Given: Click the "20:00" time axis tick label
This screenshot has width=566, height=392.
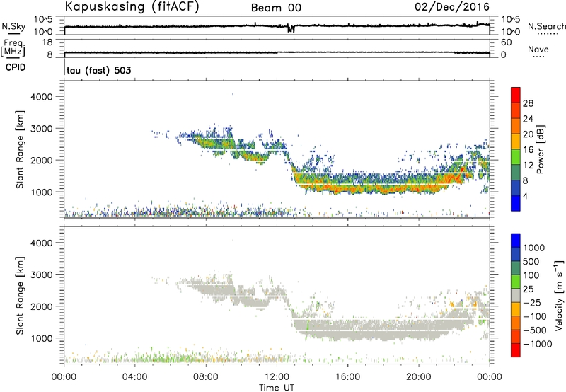Looking at the screenshot, I should 418,377.
